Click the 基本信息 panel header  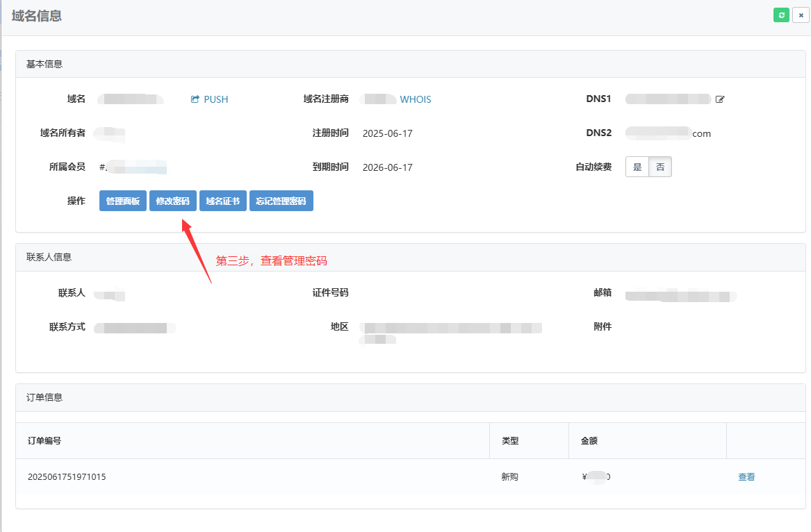click(x=44, y=64)
